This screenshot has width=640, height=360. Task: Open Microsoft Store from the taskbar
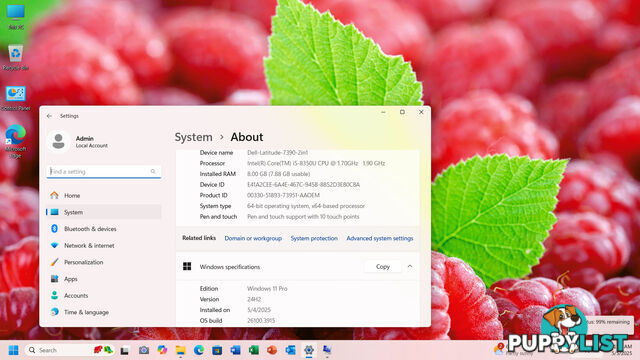[x=217, y=350]
